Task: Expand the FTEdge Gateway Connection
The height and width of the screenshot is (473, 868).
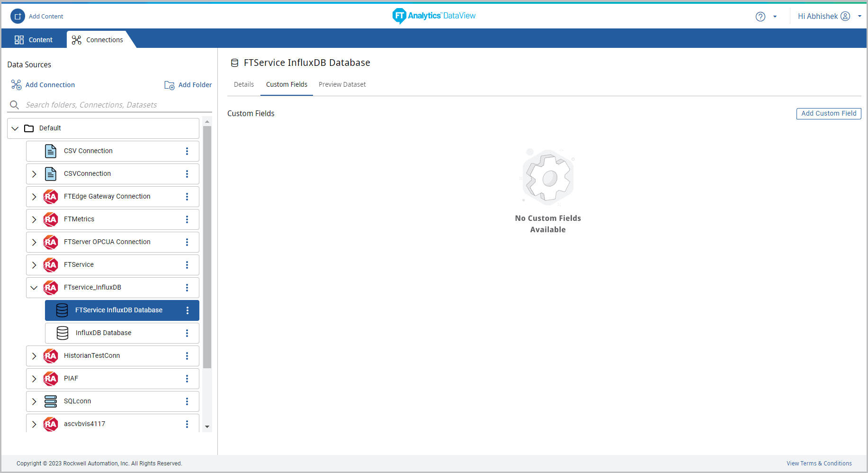Action: click(x=34, y=197)
